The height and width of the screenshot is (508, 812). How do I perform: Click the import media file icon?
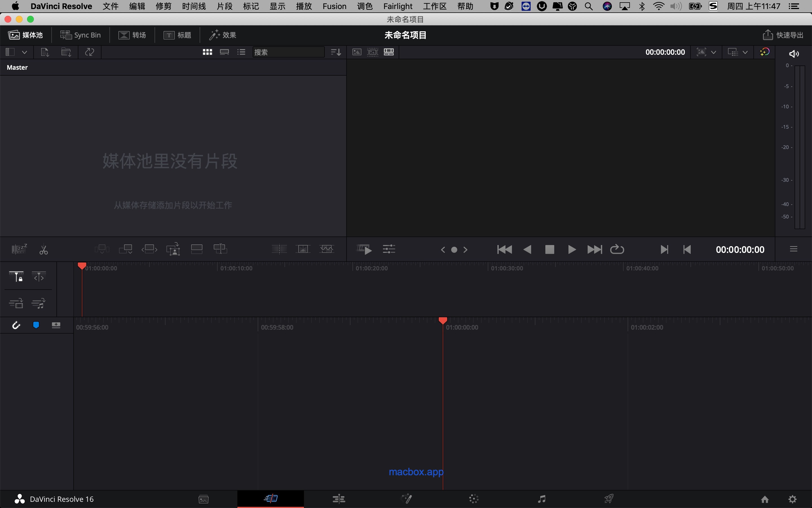[x=45, y=52]
